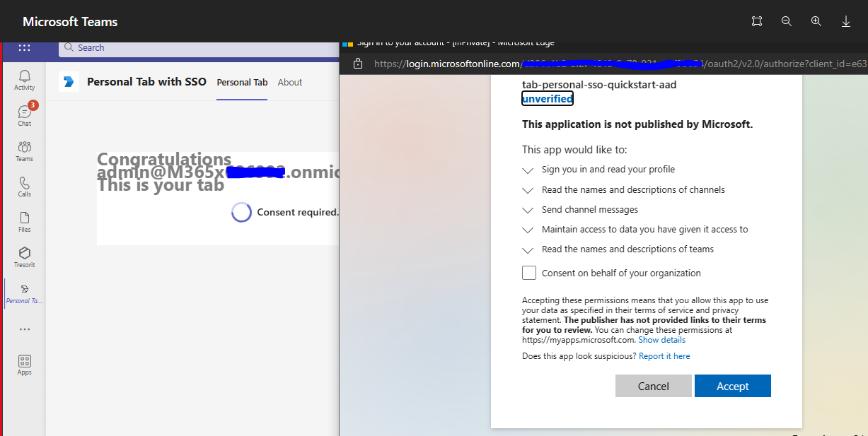Click the download icon in the title bar
The height and width of the screenshot is (436, 868).
tap(845, 21)
